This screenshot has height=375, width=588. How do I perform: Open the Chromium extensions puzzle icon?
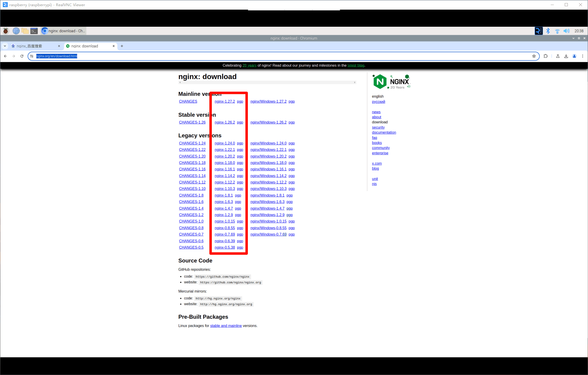(545, 56)
